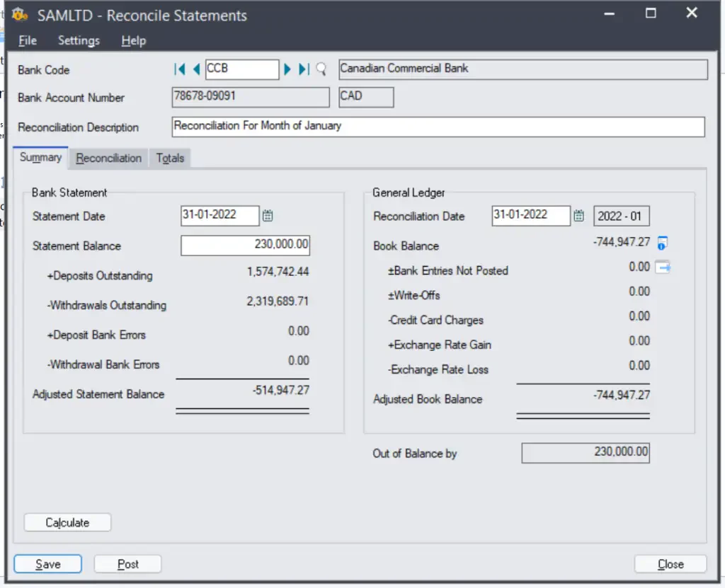Click the Withdrawals Outstanding value 2,319,689.71

point(278,301)
